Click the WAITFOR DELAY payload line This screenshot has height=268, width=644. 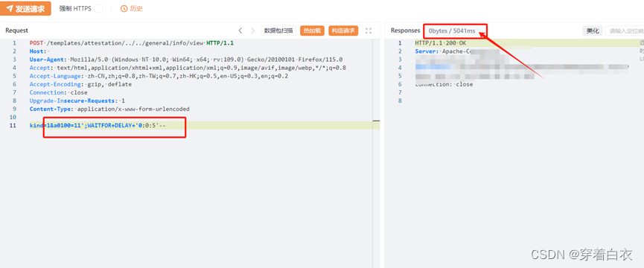click(x=98, y=125)
